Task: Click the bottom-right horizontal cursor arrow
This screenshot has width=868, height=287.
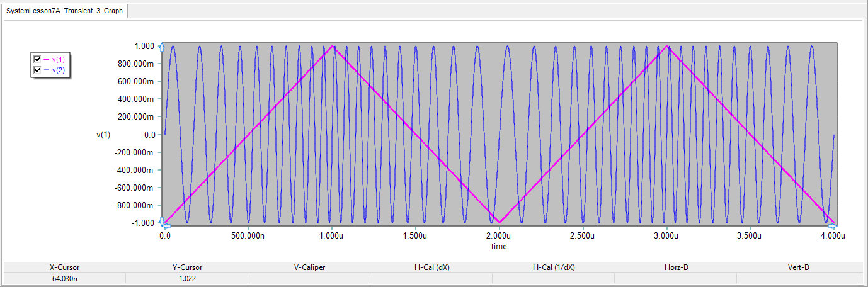Action: (833, 225)
